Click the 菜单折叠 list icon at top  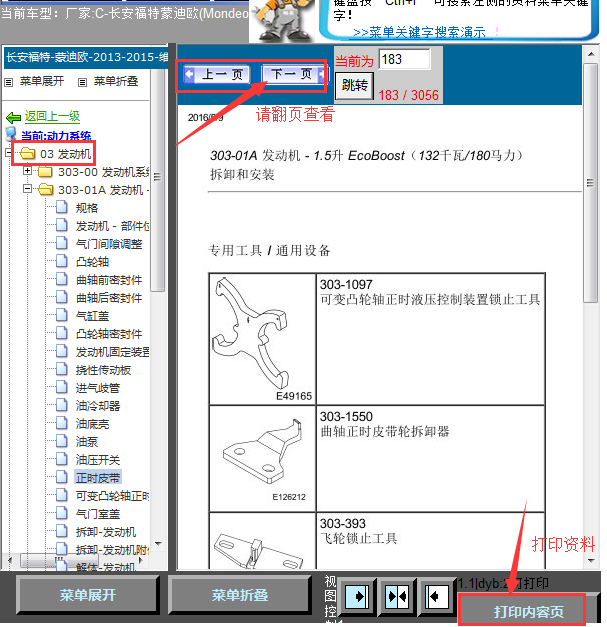(x=82, y=82)
